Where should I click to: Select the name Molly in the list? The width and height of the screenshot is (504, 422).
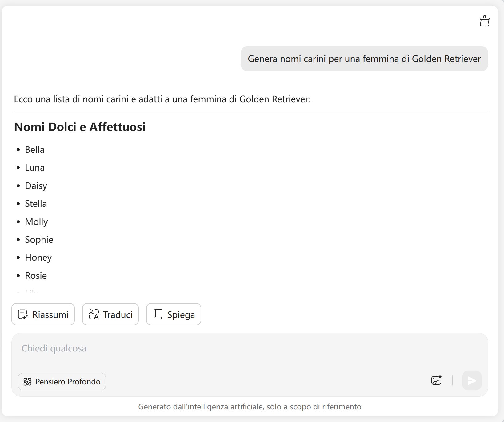click(36, 222)
